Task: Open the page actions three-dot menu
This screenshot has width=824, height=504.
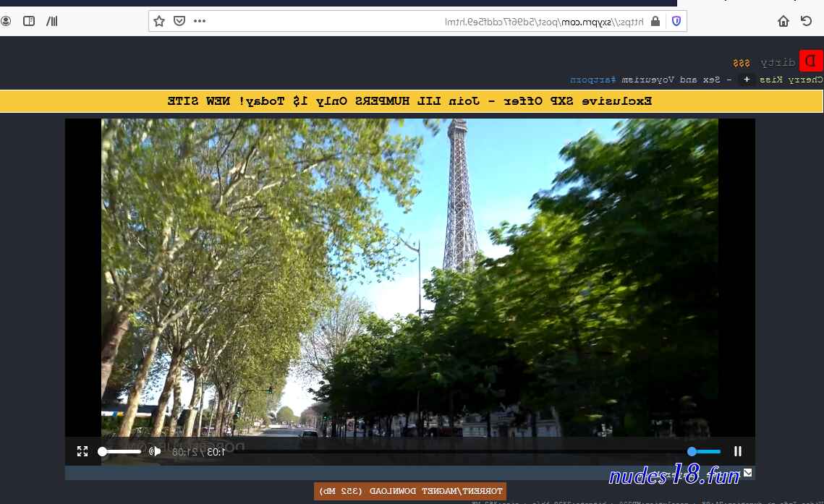Action: (x=200, y=21)
